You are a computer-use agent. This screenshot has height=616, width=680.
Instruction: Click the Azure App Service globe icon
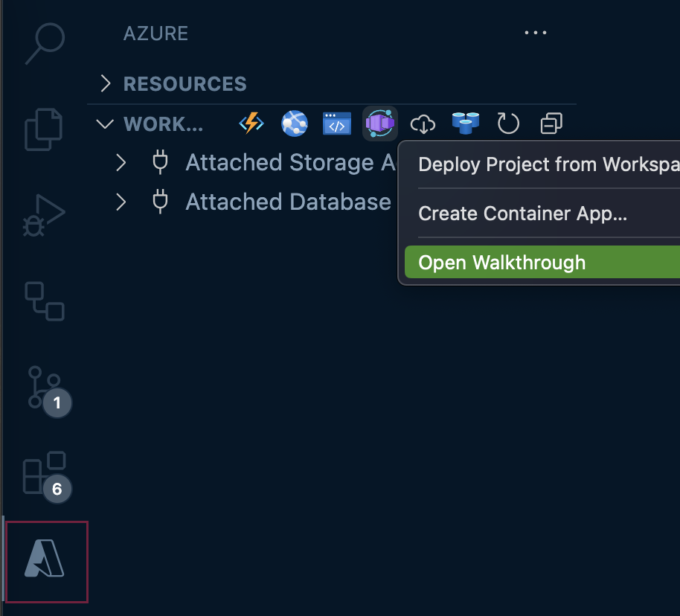pos(295,123)
